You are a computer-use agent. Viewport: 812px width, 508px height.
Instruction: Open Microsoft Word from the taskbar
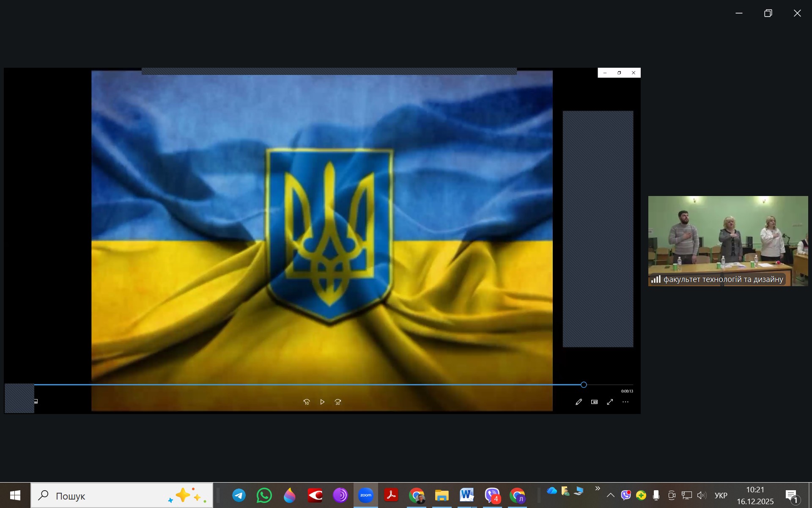(x=467, y=495)
